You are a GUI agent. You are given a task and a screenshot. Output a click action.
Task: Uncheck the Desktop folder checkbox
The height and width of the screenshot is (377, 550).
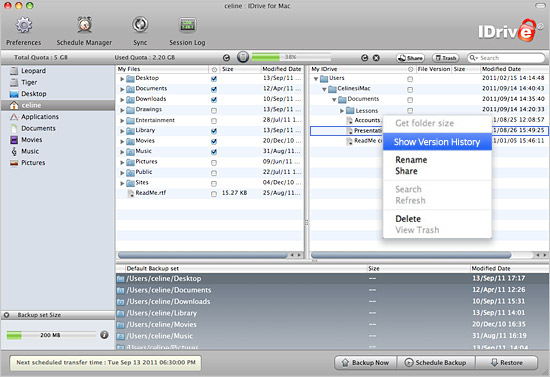coord(214,79)
